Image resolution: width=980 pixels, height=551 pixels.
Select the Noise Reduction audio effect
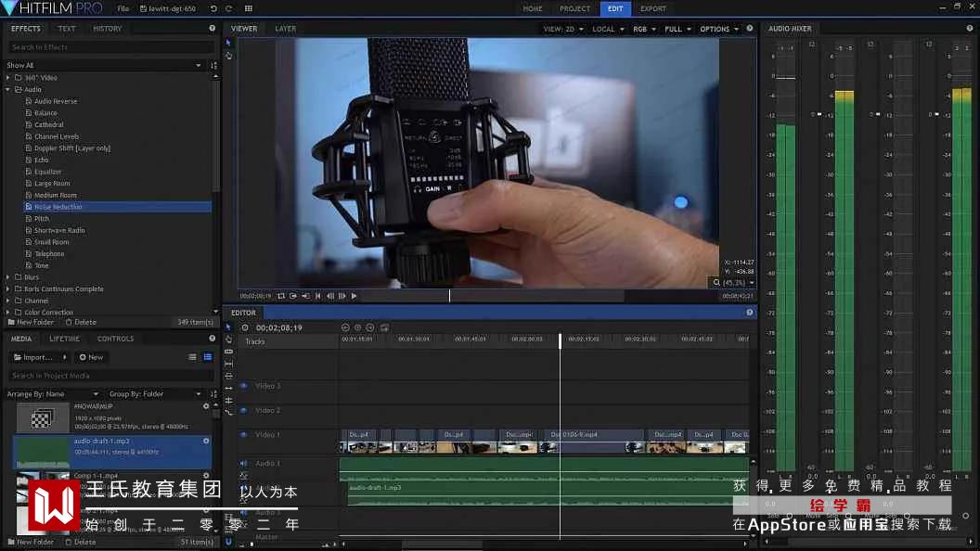[117, 207]
